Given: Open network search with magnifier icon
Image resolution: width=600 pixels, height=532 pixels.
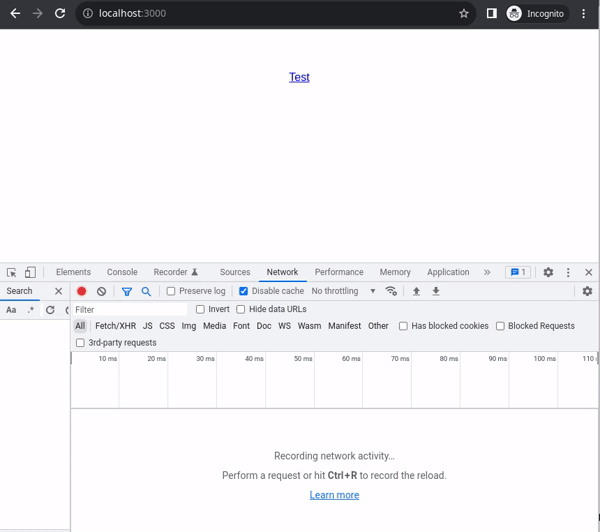Looking at the screenshot, I should click(146, 291).
